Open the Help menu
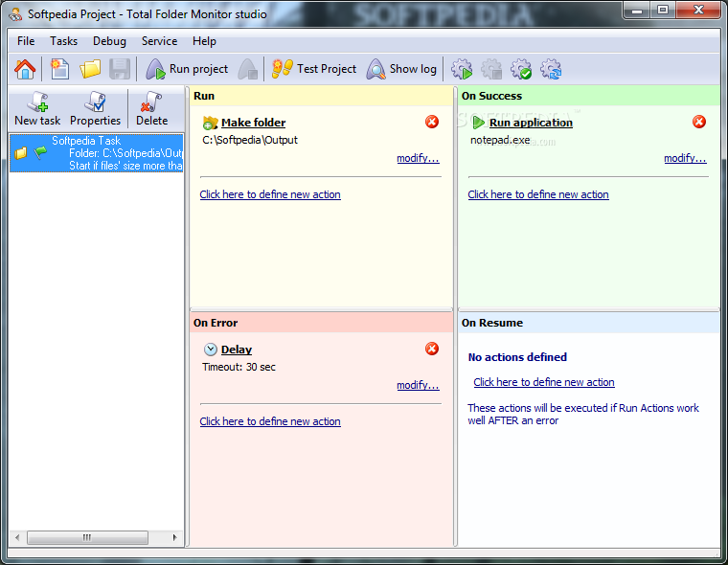 click(x=204, y=41)
